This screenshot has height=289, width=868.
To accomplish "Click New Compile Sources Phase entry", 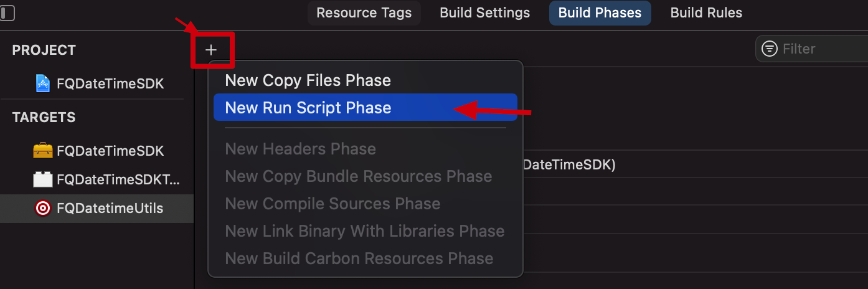I will [333, 204].
